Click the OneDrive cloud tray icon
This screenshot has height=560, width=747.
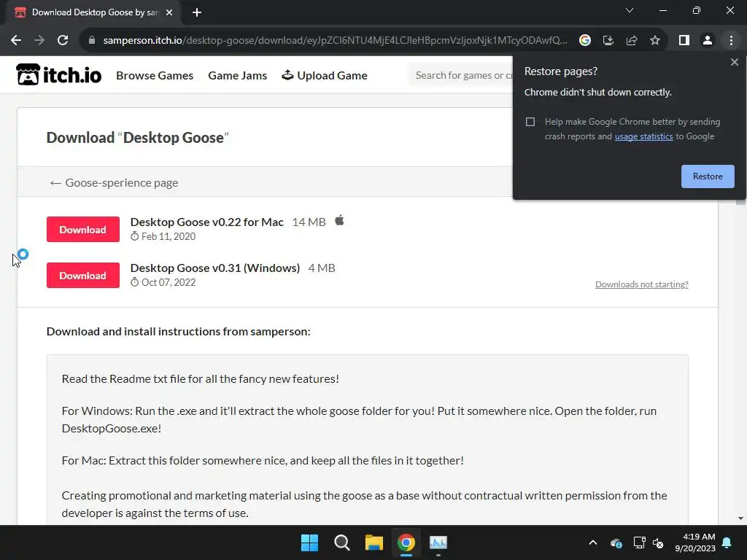[x=616, y=542]
